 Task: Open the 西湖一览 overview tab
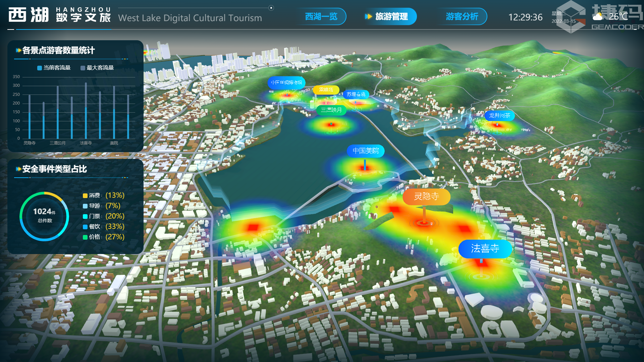click(321, 16)
